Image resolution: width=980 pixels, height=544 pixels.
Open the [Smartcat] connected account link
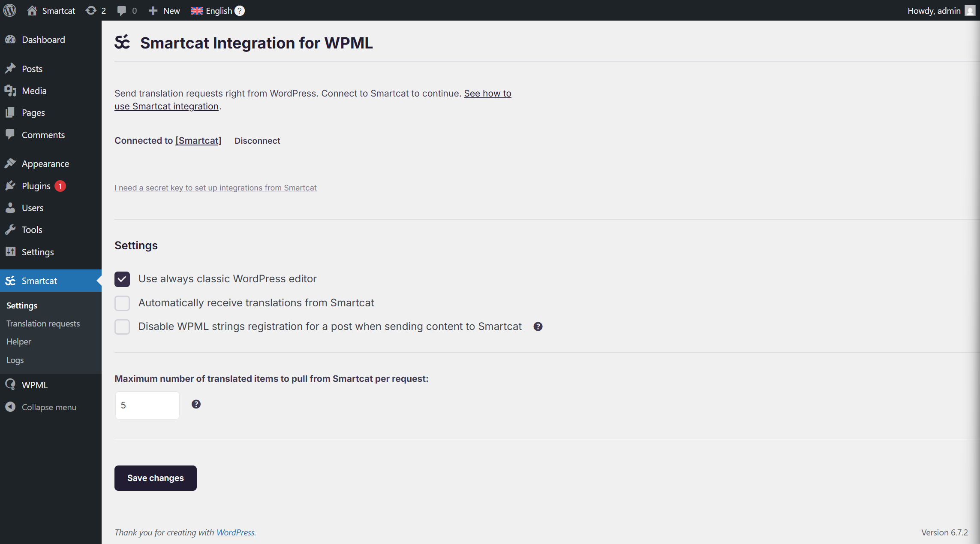pos(198,141)
